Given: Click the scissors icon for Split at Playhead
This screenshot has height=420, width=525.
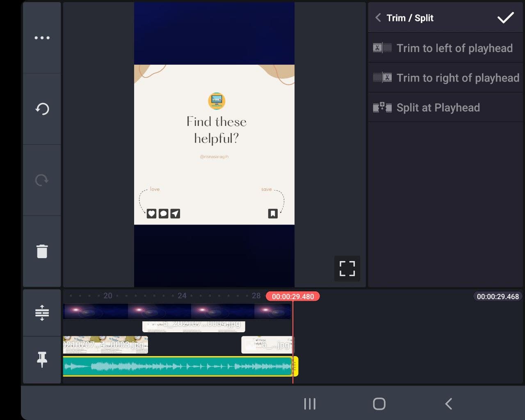Looking at the screenshot, I should pyautogui.click(x=382, y=107).
